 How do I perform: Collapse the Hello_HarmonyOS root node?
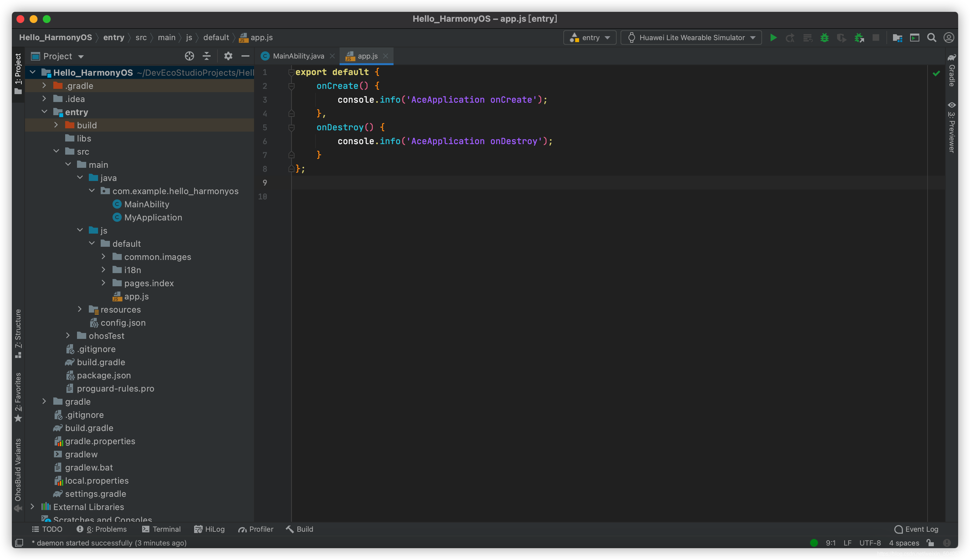click(x=33, y=72)
